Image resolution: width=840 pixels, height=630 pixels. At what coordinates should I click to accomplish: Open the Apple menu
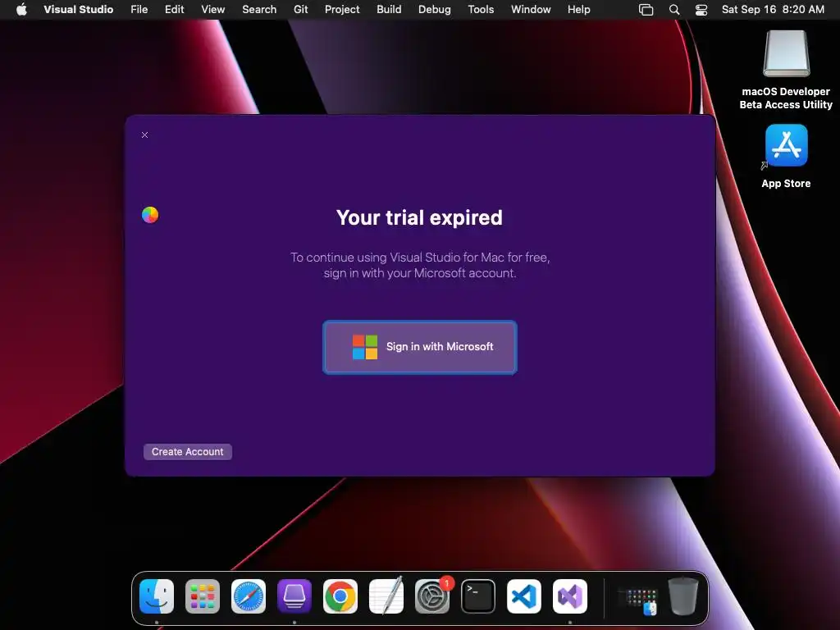coord(21,9)
